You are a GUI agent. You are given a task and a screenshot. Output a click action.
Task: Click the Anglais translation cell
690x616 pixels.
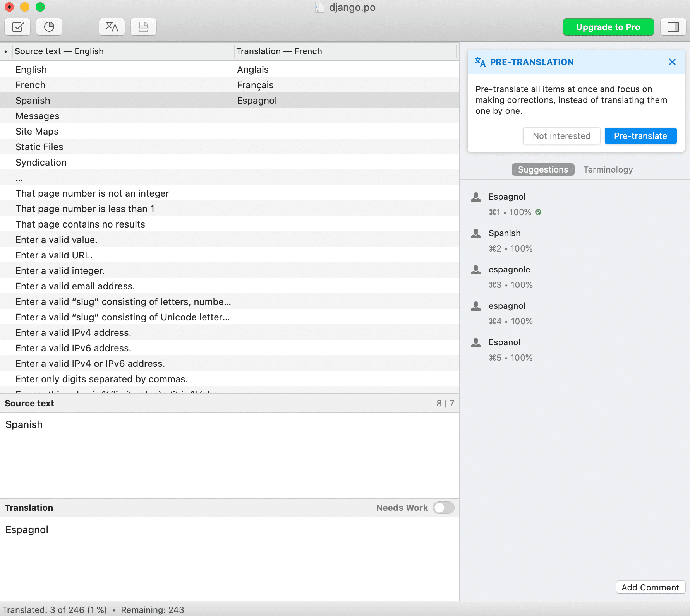point(253,69)
